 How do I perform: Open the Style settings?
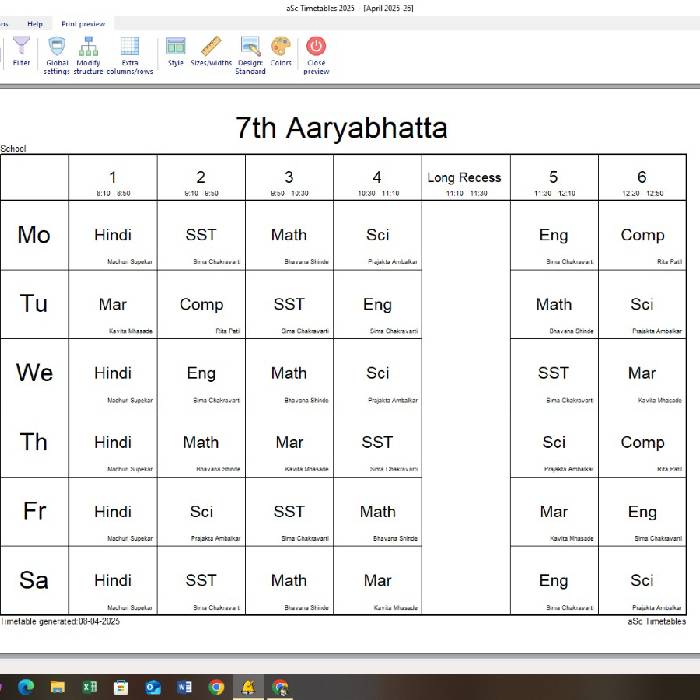[175, 52]
